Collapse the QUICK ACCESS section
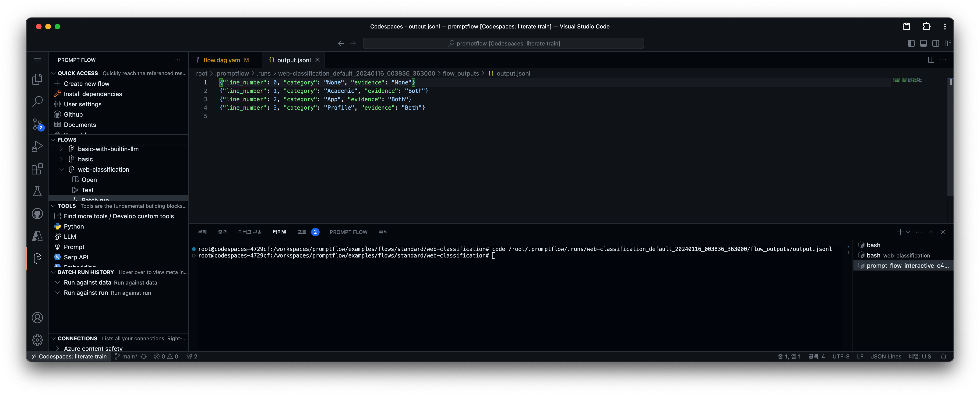 [x=53, y=73]
